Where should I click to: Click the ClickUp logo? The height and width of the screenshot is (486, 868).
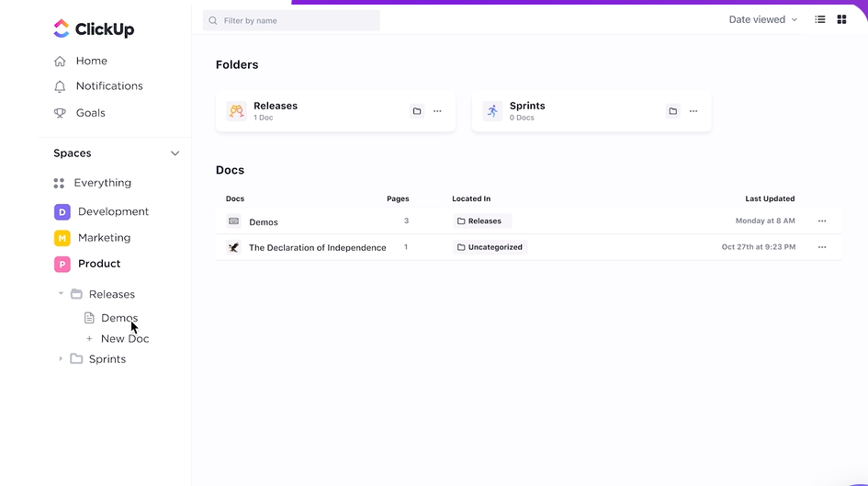point(94,28)
